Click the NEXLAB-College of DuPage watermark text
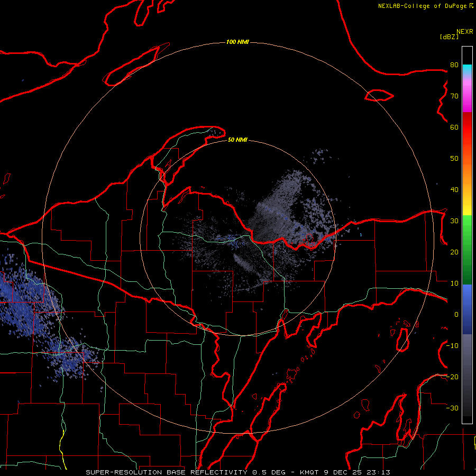This screenshot has height=476, width=476. [x=425, y=6]
